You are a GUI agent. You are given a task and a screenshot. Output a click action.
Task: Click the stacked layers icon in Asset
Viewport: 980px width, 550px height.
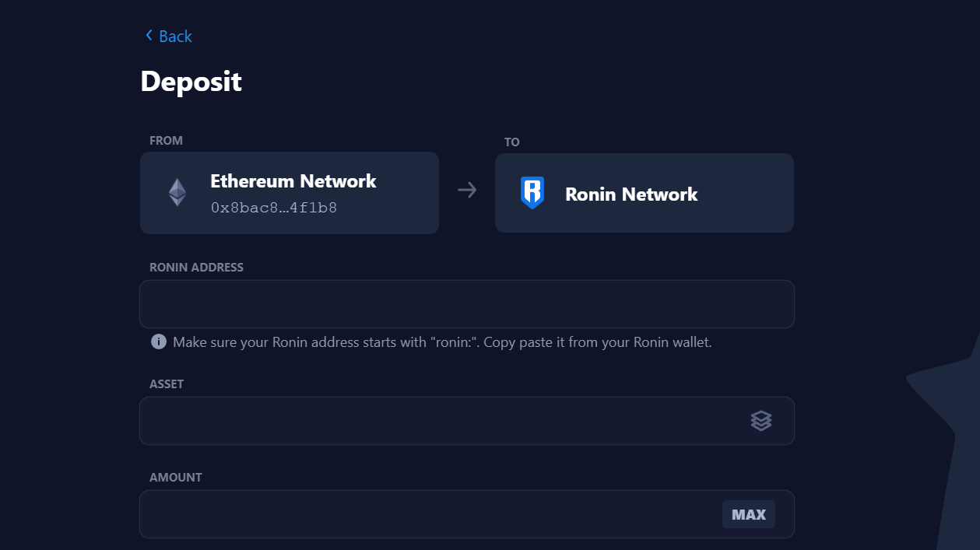click(761, 421)
